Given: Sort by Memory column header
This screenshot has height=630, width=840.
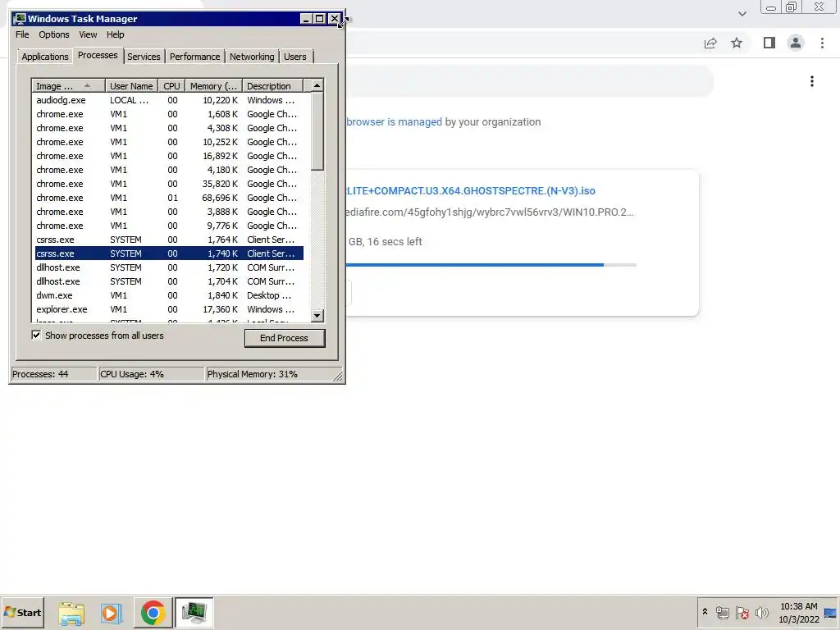Looking at the screenshot, I should tap(214, 85).
